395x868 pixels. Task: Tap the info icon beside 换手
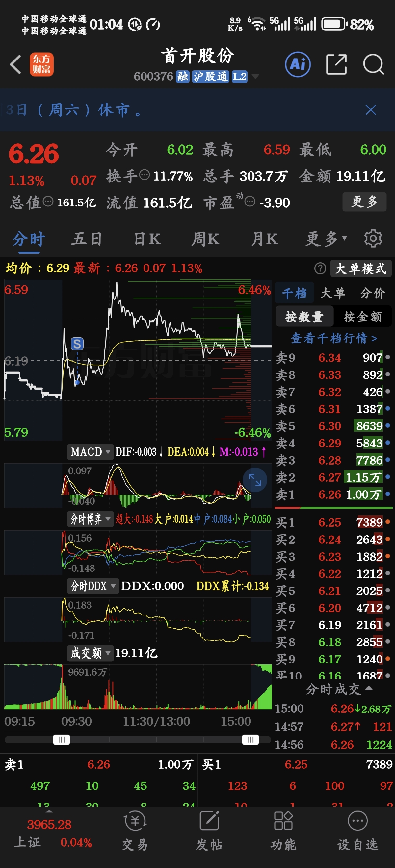tap(145, 175)
